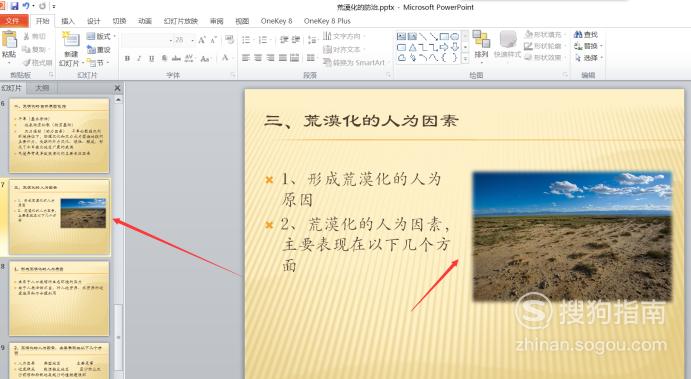Open the 文件 (File) tab

click(13, 21)
